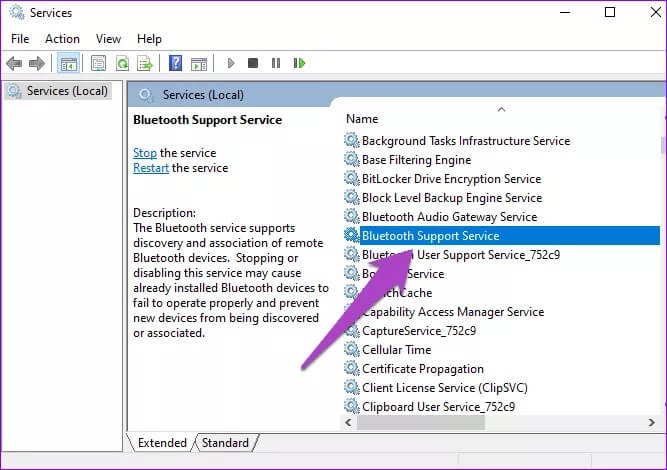Viewport: 667px width, 470px height.
Task: Toggle Show/Hide Action Pane toolbar icon
Action: 199,64
